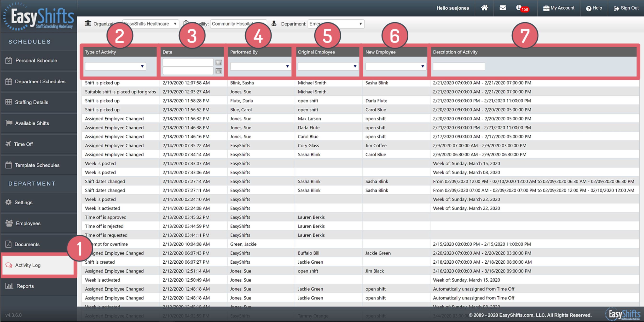The image size is (644, 322).
Task: Click the Organization building icon
Action: tap(88, 24)
